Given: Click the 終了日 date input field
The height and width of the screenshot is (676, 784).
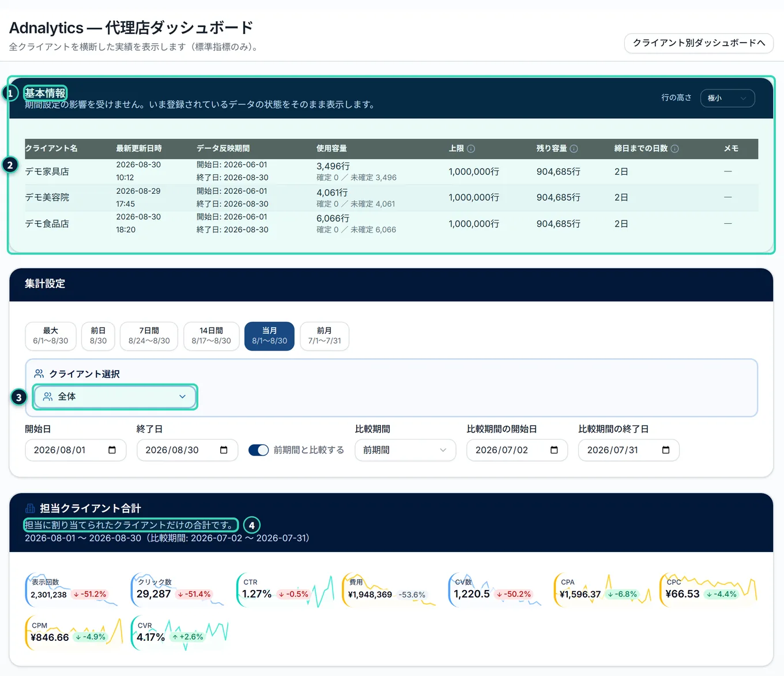Looking at the screenshot, I should 187,450.
